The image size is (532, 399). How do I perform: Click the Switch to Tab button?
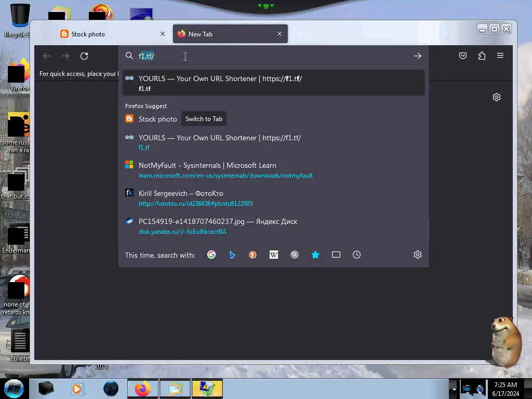click(x=204, y=119)
